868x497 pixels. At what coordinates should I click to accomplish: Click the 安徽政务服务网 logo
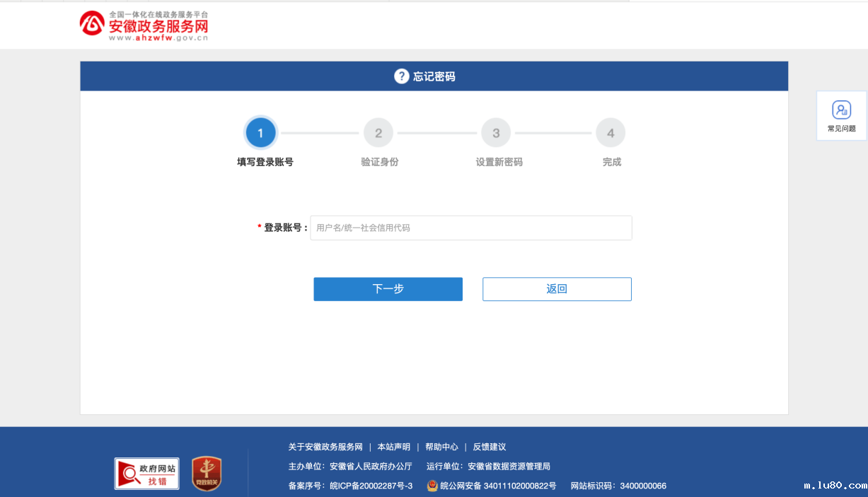point(144,25)
